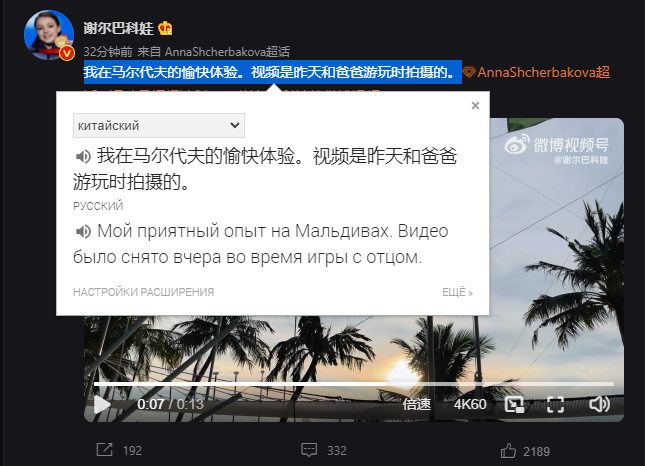The width and height of the screenshot is (645, 466).
Task: Expand the китайский source language dropdown
Action: [159, 125]
